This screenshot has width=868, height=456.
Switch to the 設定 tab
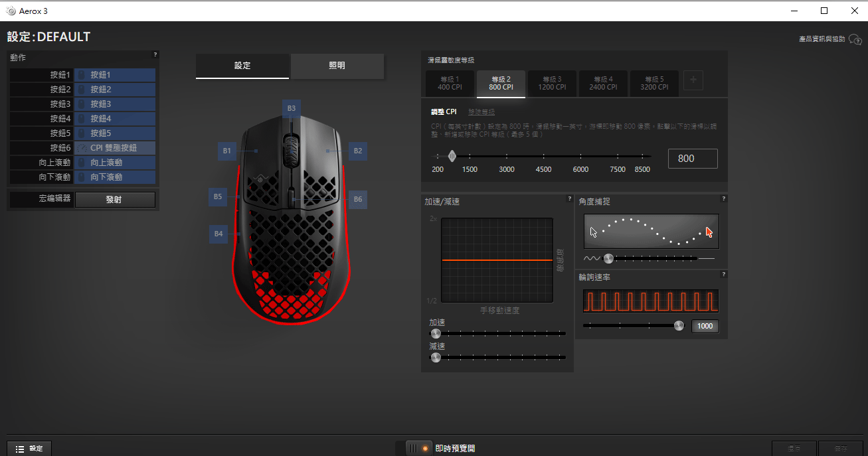point(242,66)
